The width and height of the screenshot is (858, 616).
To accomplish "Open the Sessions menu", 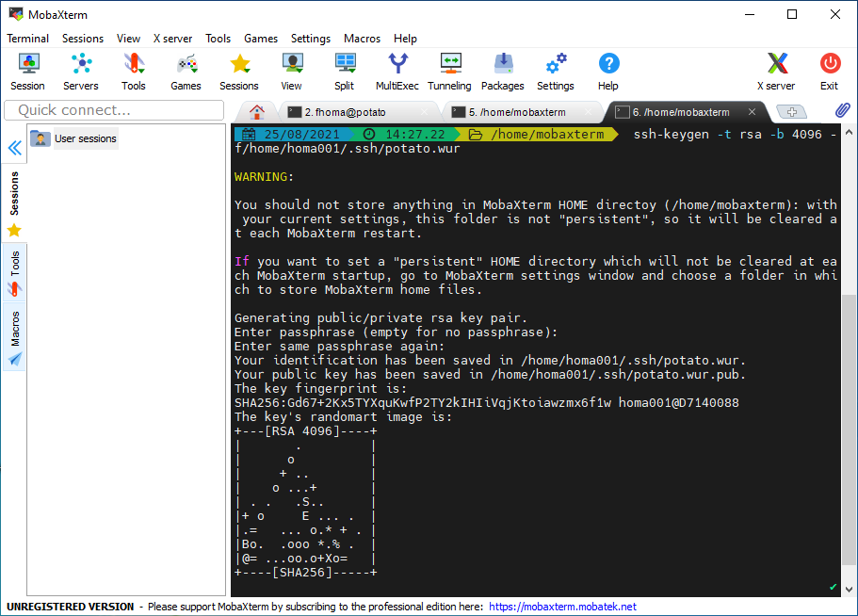I will click(x=83, y=39).
